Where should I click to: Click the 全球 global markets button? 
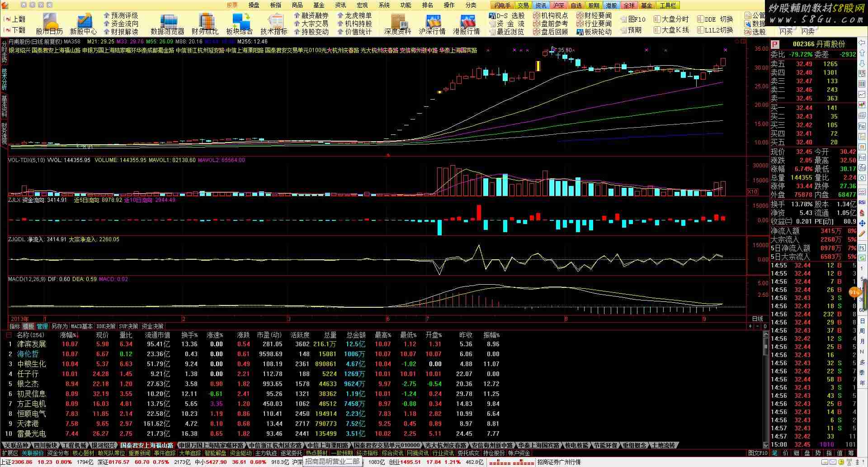click(629, 5)
